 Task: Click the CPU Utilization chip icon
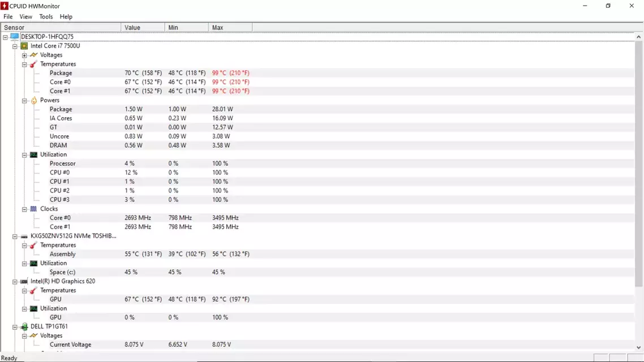click(34, 154)
